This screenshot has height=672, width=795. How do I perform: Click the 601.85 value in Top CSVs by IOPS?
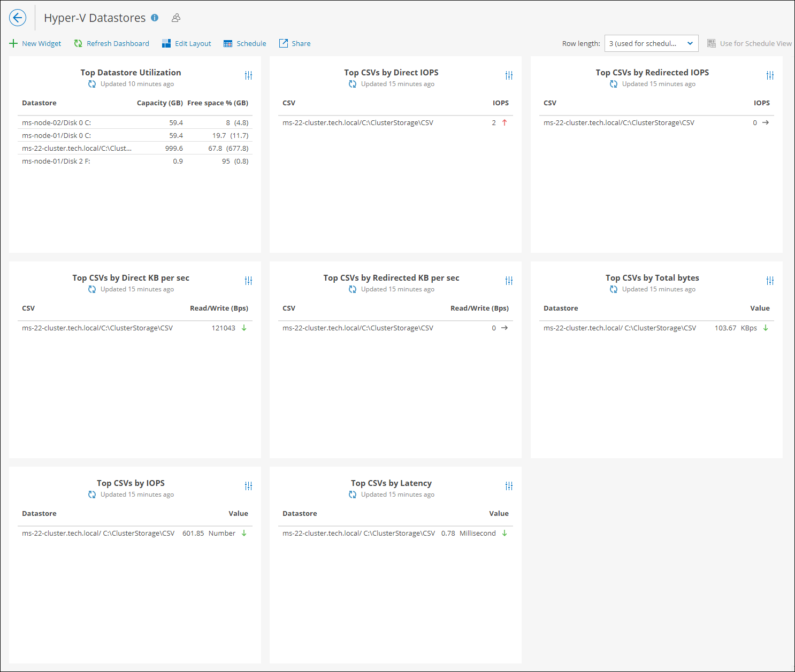193,533
